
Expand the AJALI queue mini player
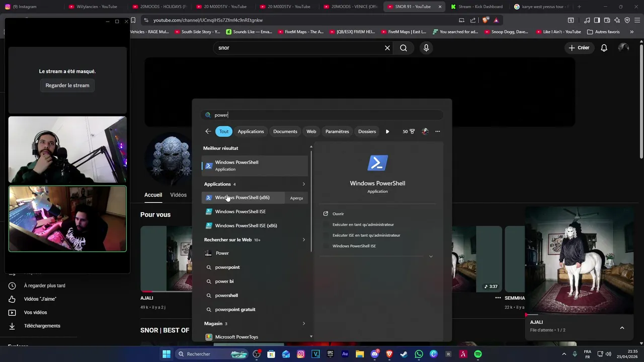pos(622,328)
